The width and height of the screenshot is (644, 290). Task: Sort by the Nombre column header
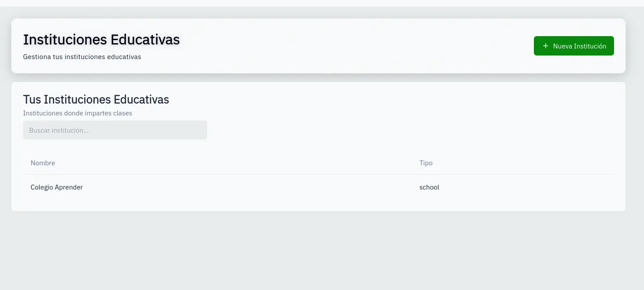coord(43,163)
